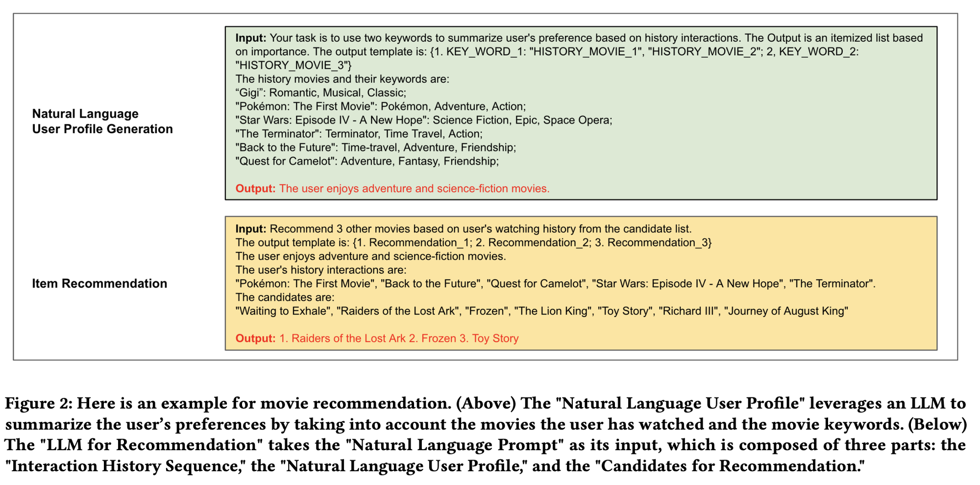
Task: Click "Waiting to Exhale" in the candidate list
Action: (283, 311)
